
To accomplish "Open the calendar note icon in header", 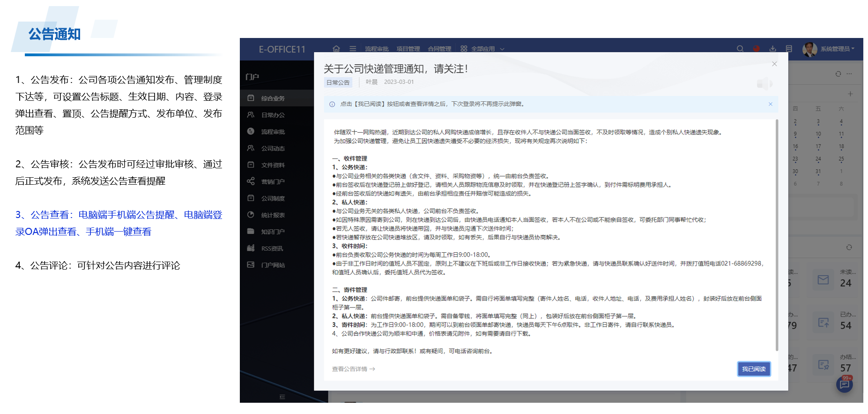I will [789, 49].
